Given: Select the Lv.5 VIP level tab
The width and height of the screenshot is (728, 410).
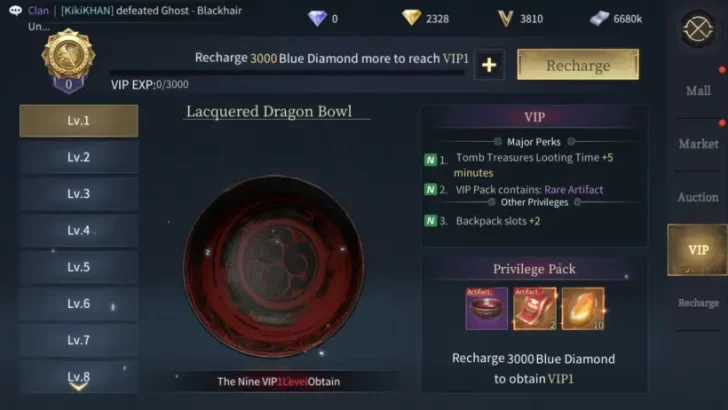Looking at the screenshot, I should point(78,267).
